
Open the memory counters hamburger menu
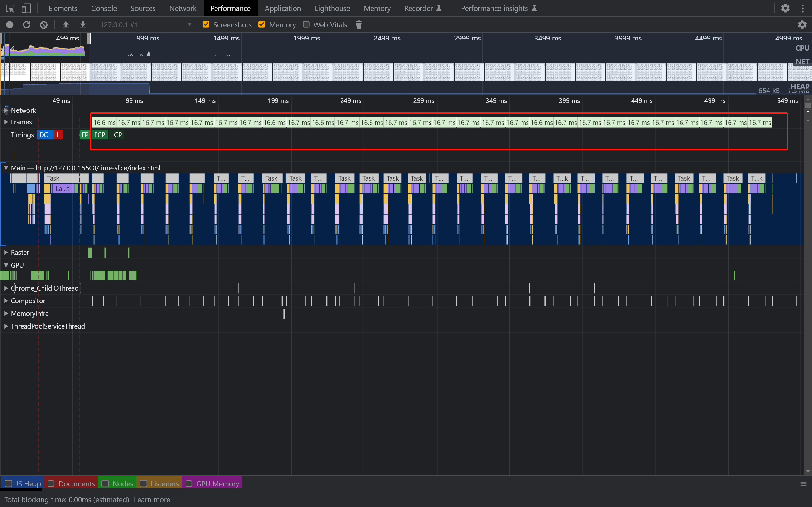pos(803,484)
